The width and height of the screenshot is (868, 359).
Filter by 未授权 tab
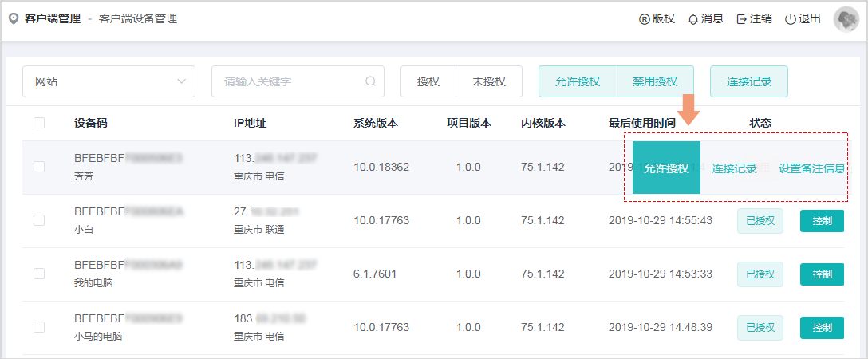coord(489,81)
